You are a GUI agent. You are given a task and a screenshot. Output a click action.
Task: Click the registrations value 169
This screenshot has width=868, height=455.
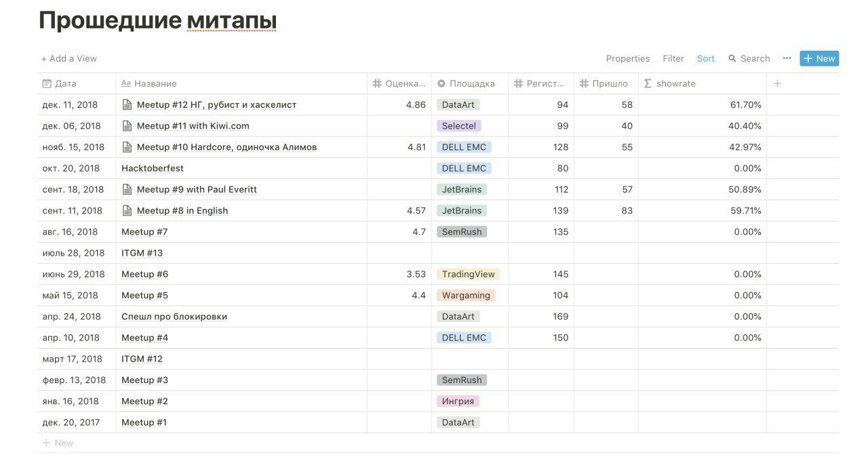560,316
